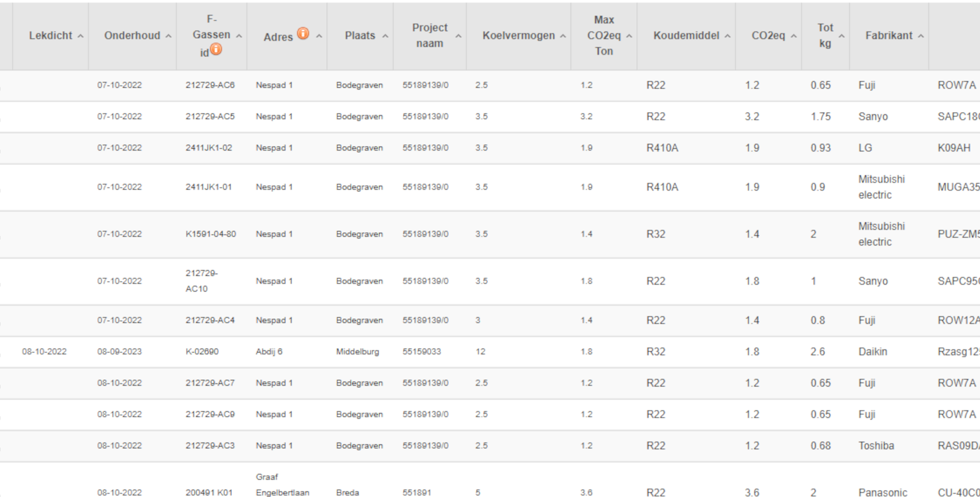Click the sort caret beside Tot kg

pyautogui.click(x=841, y=36)
